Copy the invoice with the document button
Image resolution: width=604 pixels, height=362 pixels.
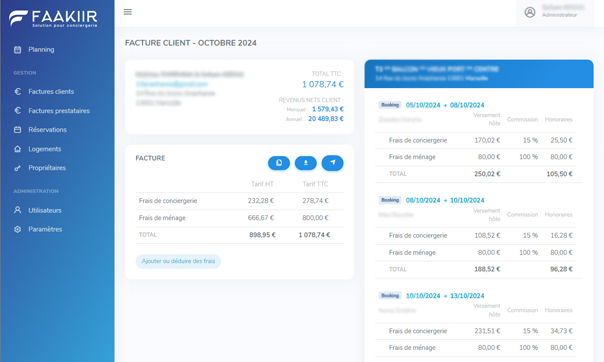coord(279,163)
